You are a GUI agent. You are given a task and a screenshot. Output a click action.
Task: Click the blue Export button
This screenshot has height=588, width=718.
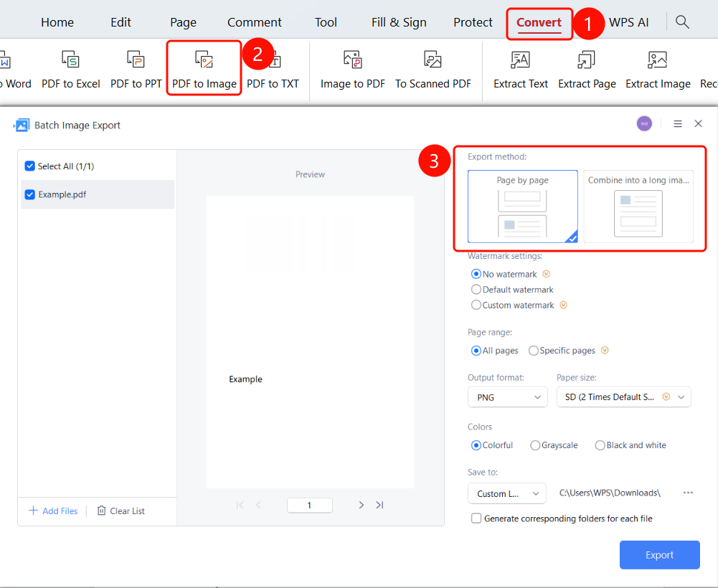[x=659, y=554]
